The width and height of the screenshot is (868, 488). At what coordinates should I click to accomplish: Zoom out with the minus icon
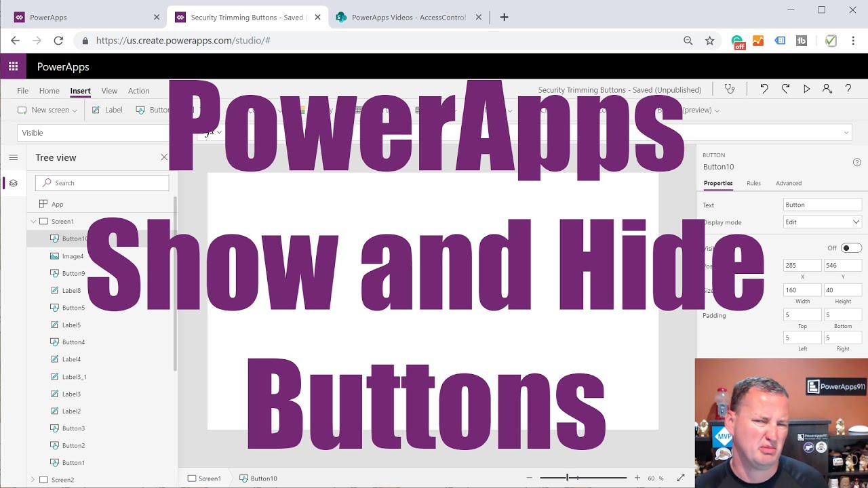pos(530,478)
